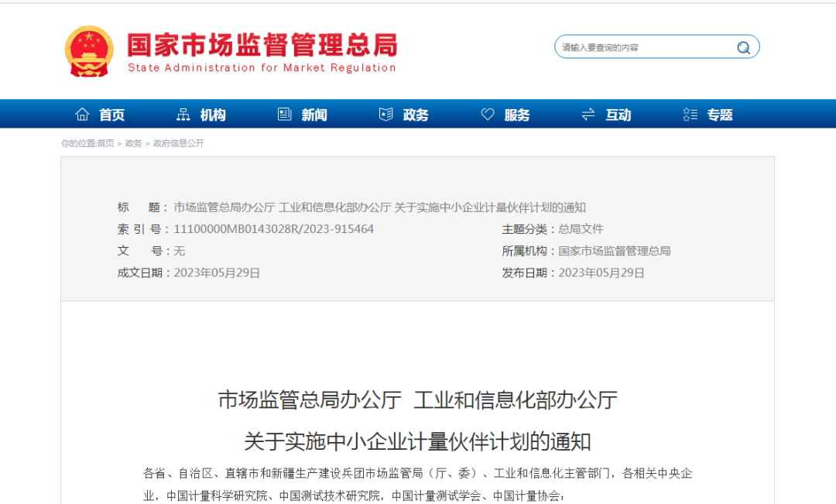Click the 政务 breadcrumb link

coord(133,143)
